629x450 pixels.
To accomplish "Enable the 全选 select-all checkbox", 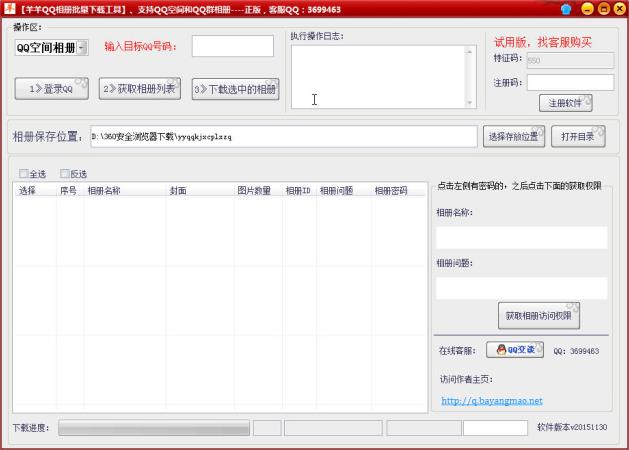I will click(x=25, y=173).
